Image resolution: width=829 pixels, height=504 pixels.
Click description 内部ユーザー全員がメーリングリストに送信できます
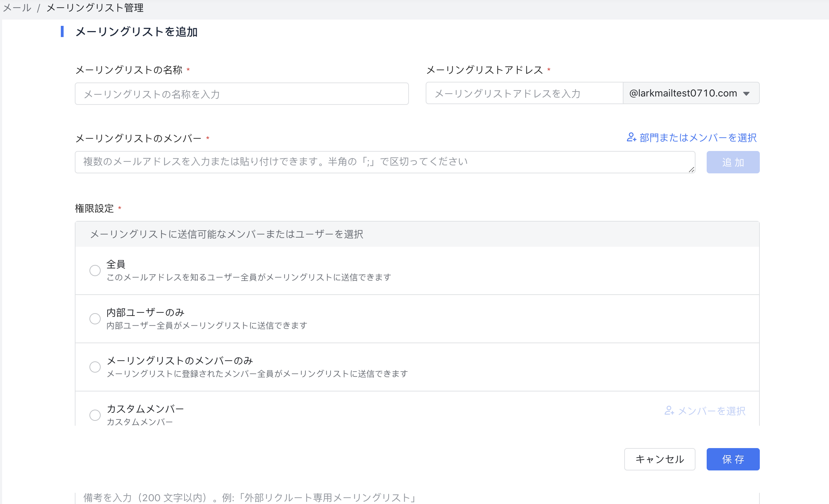click(x=207, y=326)
